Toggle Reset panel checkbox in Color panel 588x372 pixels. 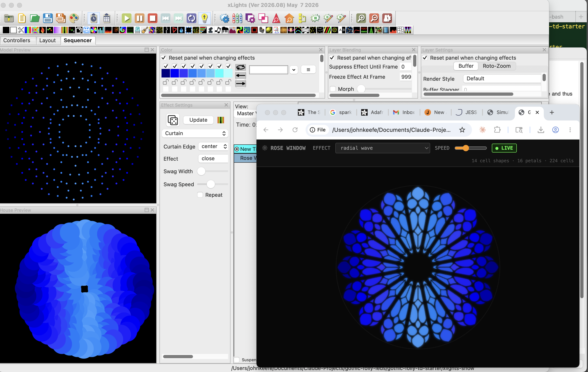(x=164, y=58)
